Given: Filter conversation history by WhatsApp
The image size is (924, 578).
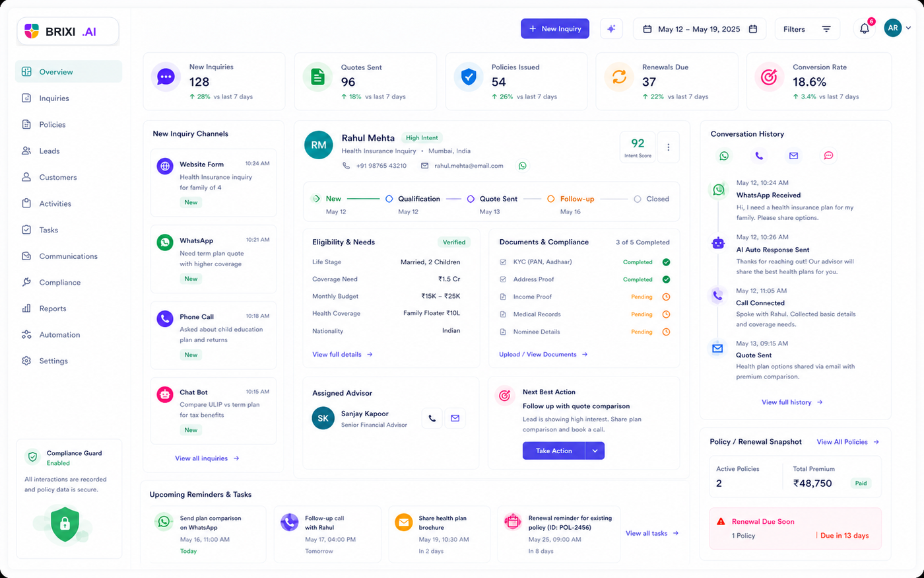Looking at the screenshot, I should click(x=724, y=156).
